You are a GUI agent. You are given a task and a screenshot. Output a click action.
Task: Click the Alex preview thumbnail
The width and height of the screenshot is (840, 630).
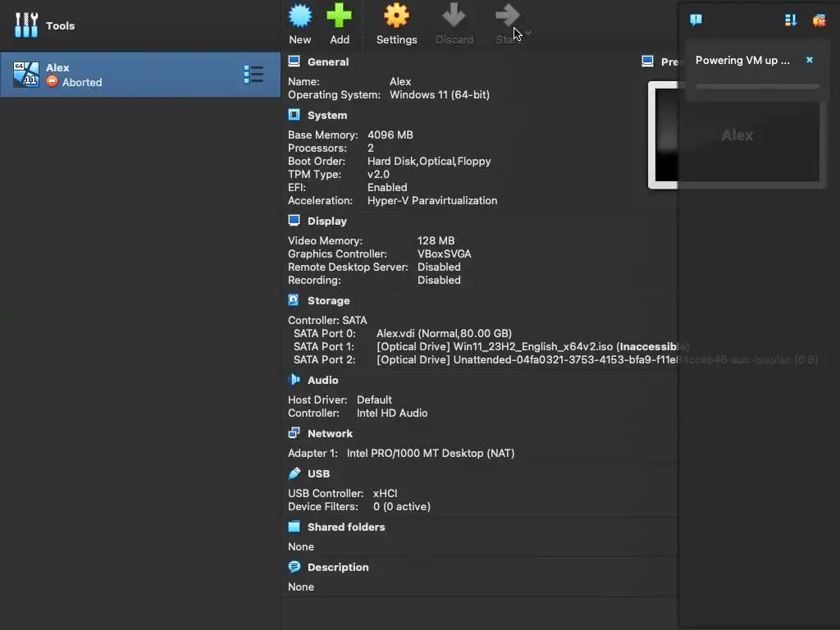[x=737, y=135]
